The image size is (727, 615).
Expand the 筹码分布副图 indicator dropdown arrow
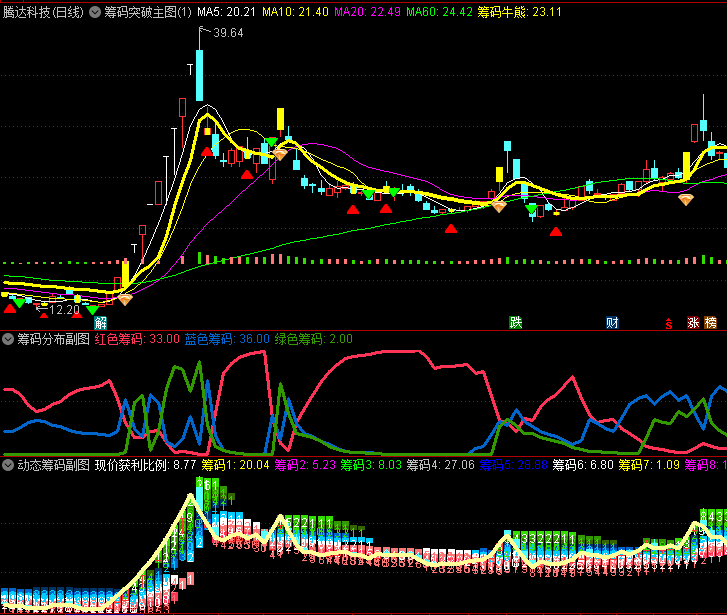[9, 339]
